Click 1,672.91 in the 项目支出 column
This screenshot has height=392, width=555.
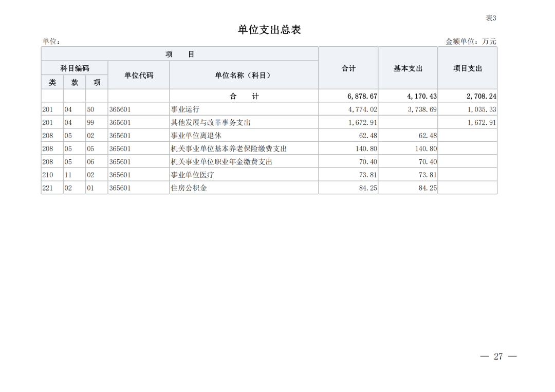(482, 122)
